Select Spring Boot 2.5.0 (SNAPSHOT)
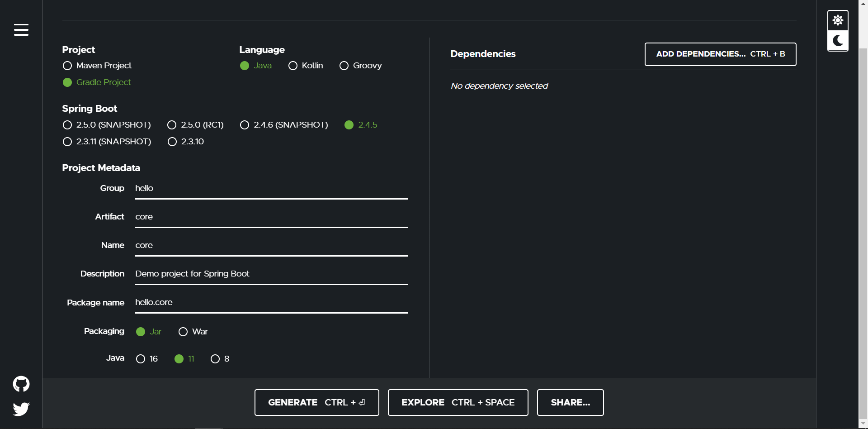The image size is (868, 429). [107, 125]
